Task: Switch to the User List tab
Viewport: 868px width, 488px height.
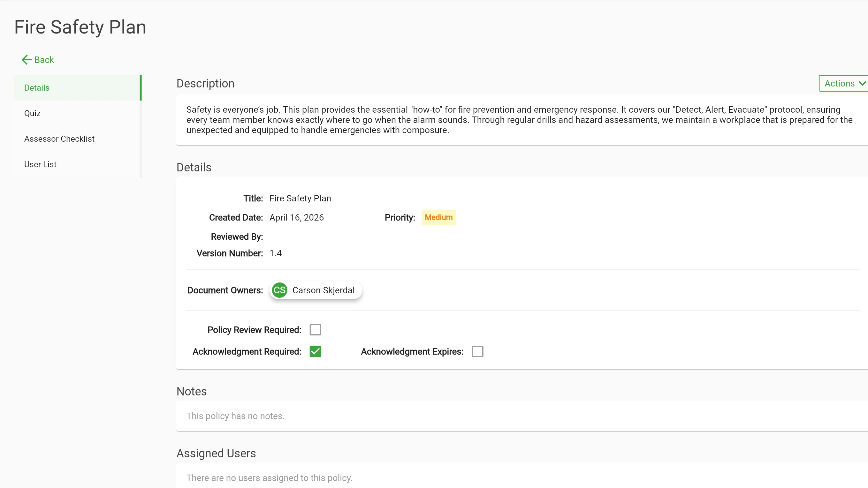Action: [40, 164]
